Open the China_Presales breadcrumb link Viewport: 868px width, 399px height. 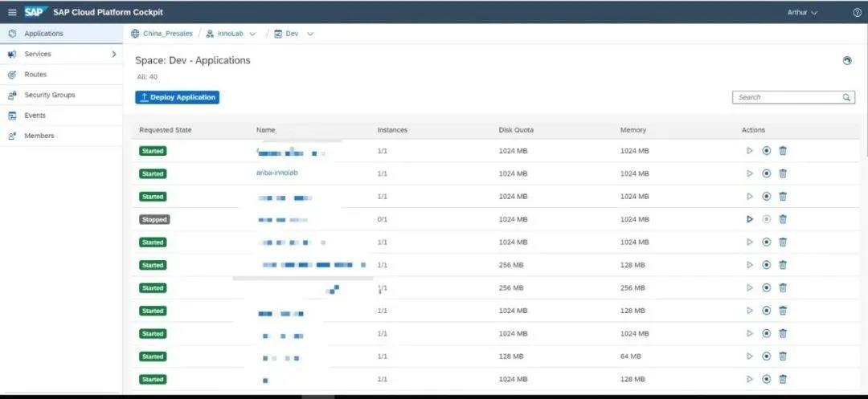coord(168,34)
